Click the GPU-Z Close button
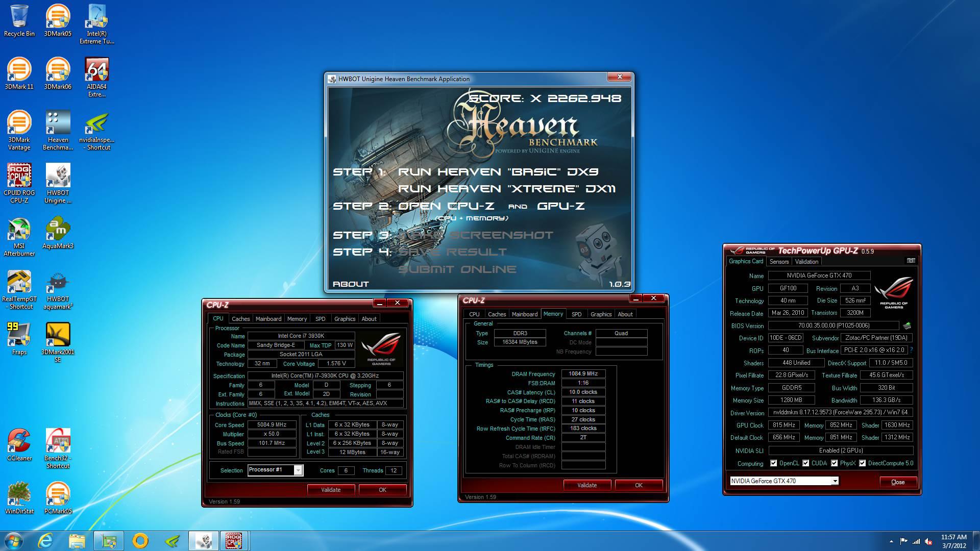Screen dimensions: 980x551 tap(898, 482)
